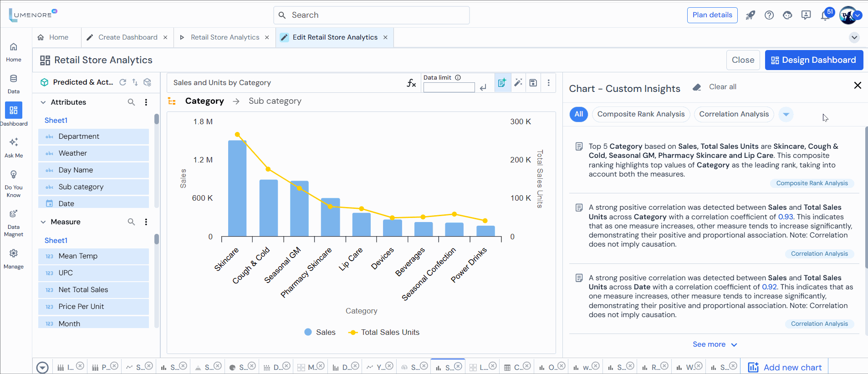This screenshot has width=868, height=374.
Task: Click the save chart icon
Action: point(533,83)
